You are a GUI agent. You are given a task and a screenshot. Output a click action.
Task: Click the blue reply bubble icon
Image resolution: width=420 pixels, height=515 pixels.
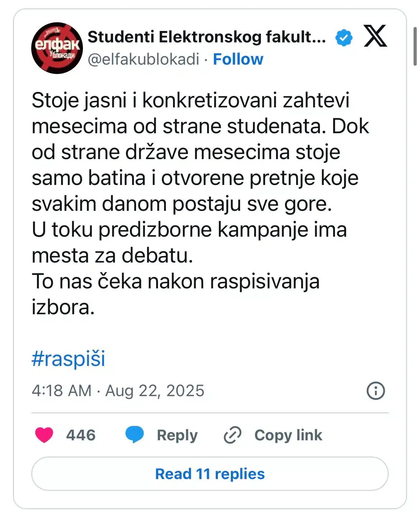[x=134, y=435]
